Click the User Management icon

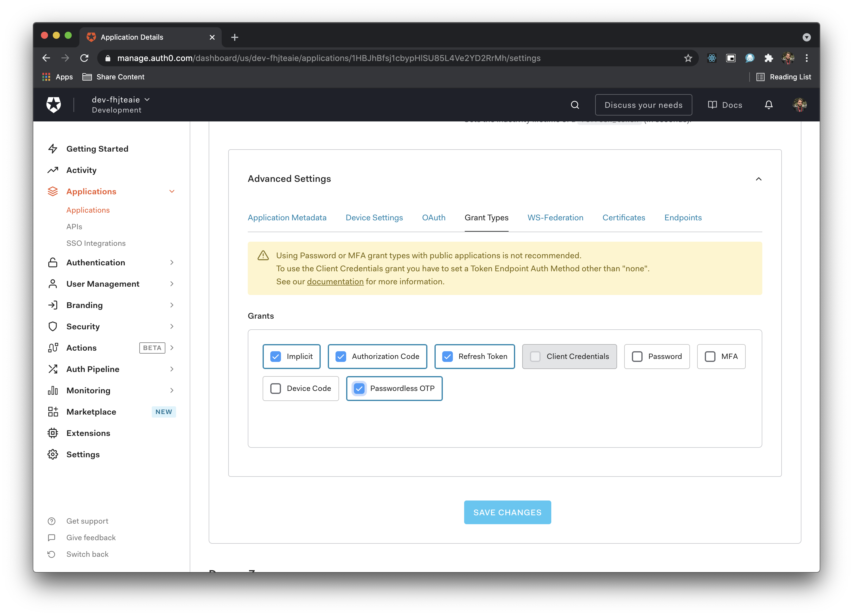(53, 284)
